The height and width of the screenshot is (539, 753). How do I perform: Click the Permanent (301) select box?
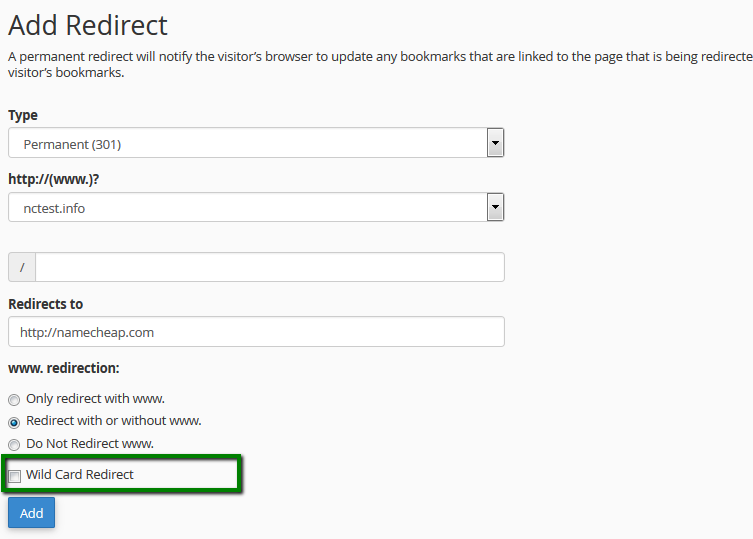click(x=256, y=143)
